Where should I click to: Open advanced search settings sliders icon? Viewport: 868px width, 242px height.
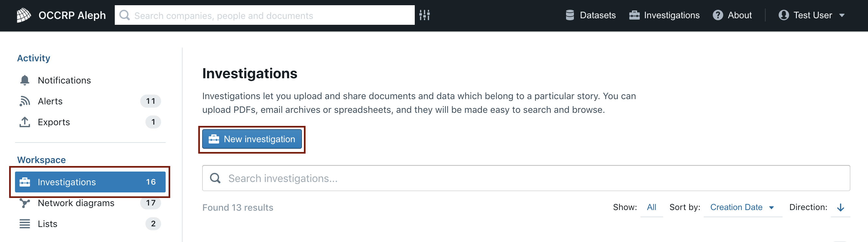(425, 15)
